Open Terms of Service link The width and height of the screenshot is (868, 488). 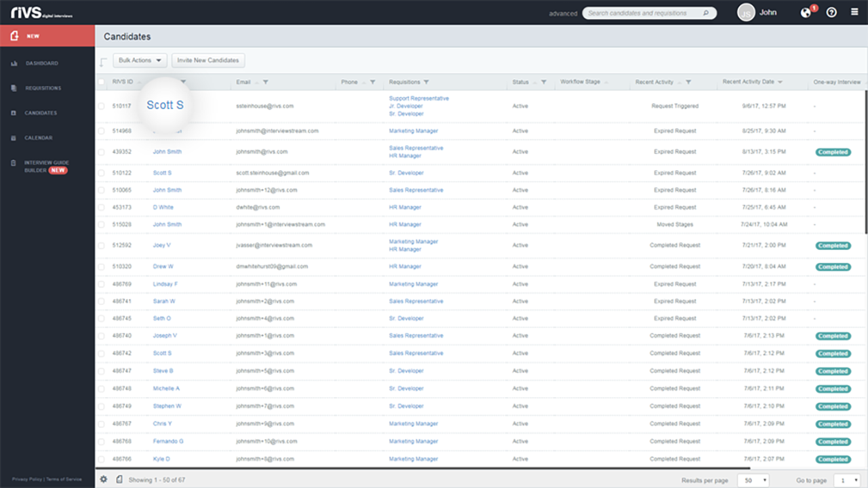point(64,479)
